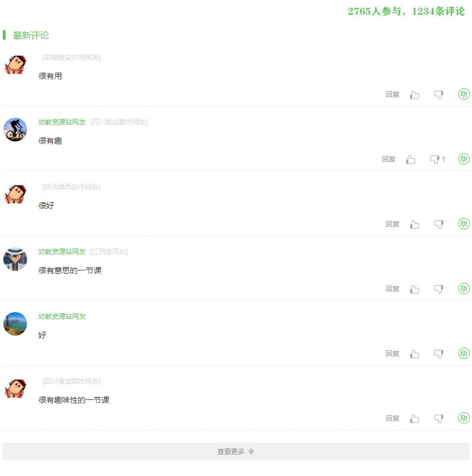Reply to the 很有意思的一节课 comment

click(x=392, y=289)
